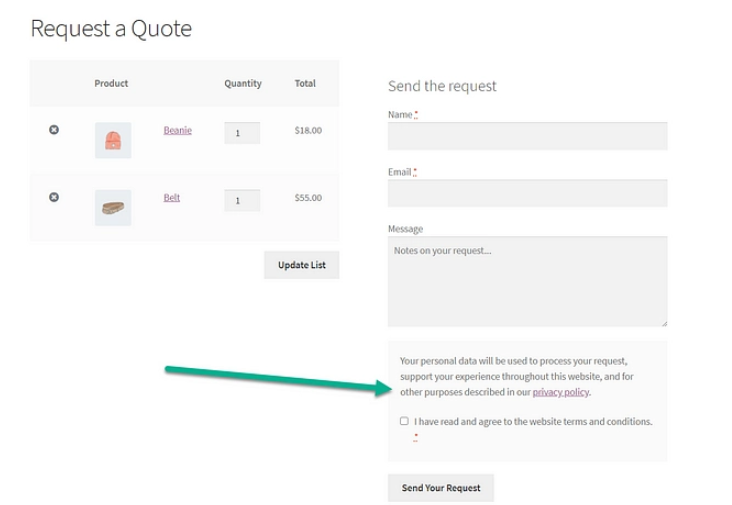The height and width of the screenshot is (505, 732).
Task: Focus the Belt quantity field
Action: click(241, 200)
